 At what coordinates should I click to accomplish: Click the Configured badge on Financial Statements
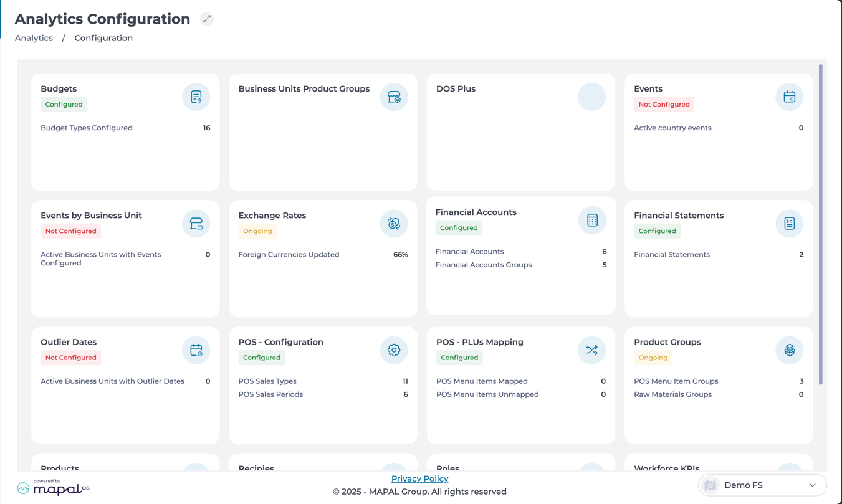tap(658, 231)
